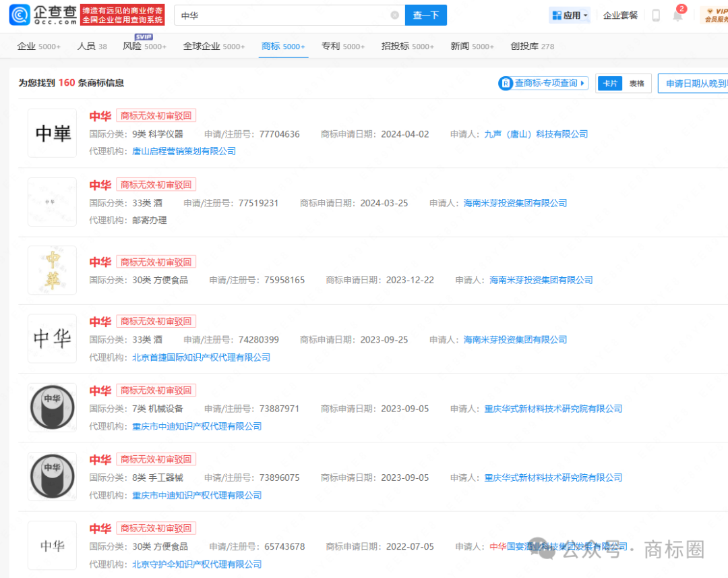The image size is (728, 578).
Task: Click the 查一下 search button
Action: coord(426,15)
